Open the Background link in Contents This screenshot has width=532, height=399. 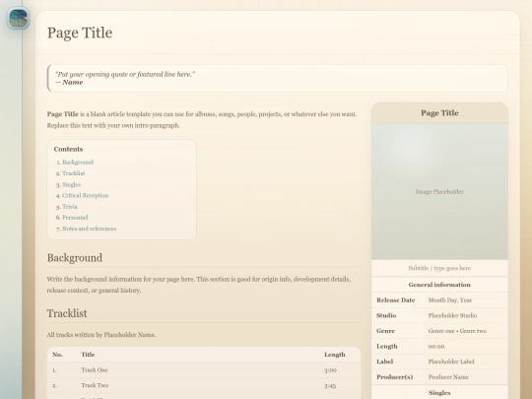click(78, 163)
